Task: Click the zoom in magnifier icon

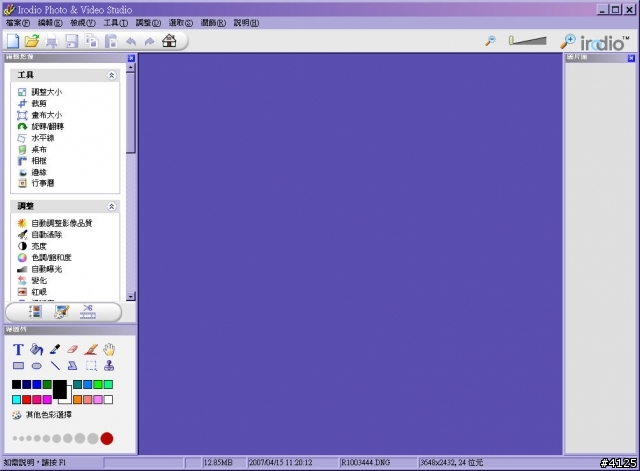Action: coord(567,42)
